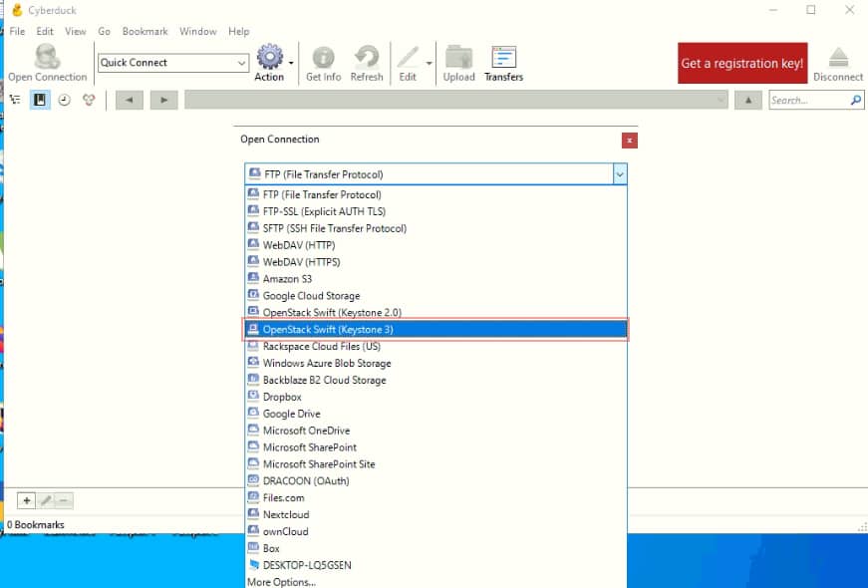Add a new bookmark with plus button
868x588 pixels.
pyautogui.click(x=27, y=500)
